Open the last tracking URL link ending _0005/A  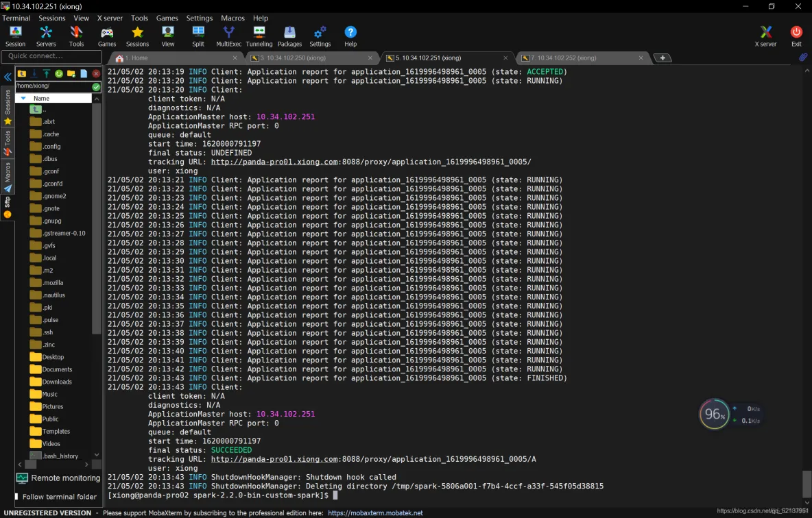(373, 459)
